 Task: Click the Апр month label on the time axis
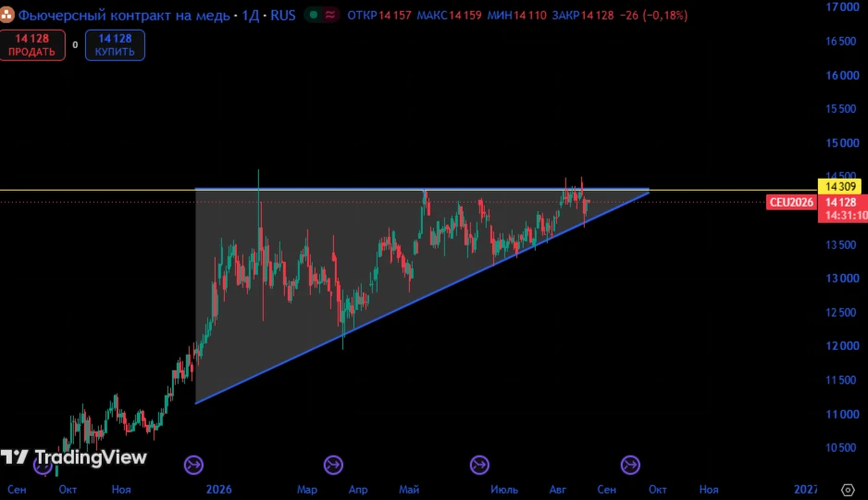[x=358, y=490]
